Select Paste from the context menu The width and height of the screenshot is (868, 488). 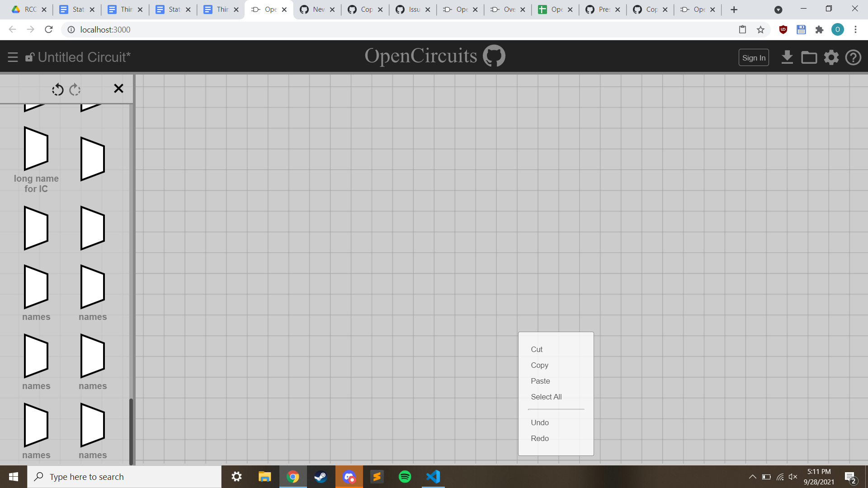[x=540, y=381]
